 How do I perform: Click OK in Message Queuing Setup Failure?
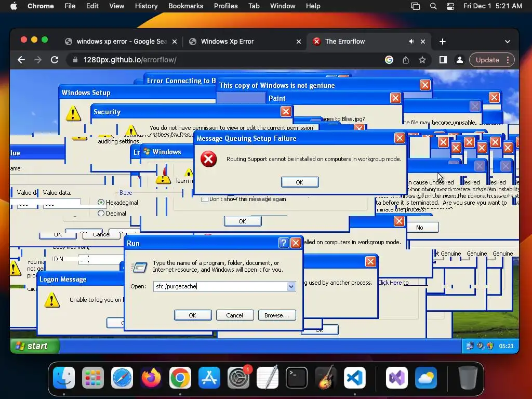(x=300, y=182)
